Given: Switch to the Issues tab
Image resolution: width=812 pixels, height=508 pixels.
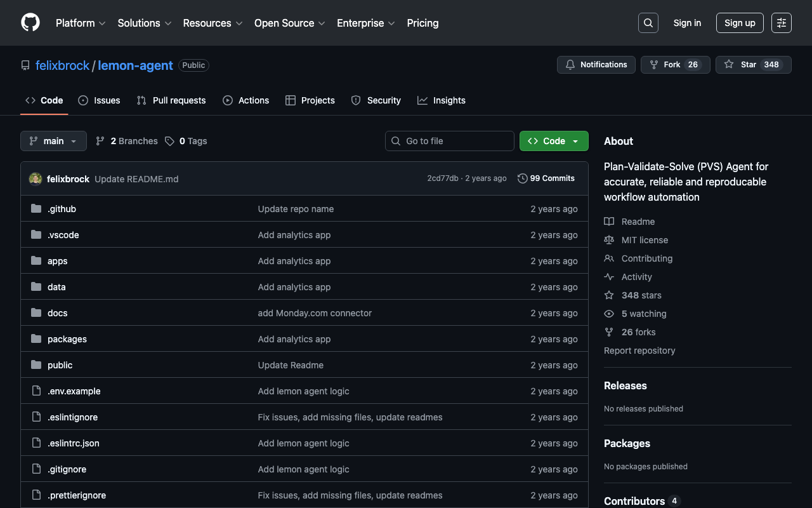Looking at the screenshot, I should pos(99,100).
